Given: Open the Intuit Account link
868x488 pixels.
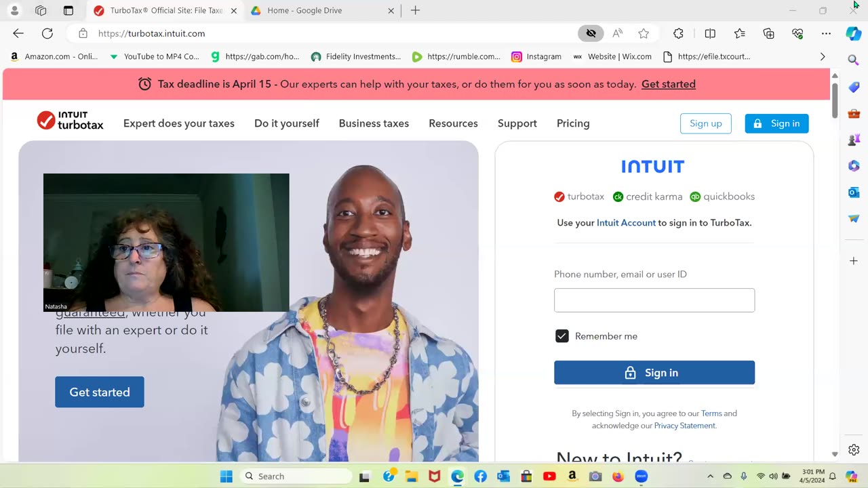Looking at the screenshot, I should pos(626,222).
